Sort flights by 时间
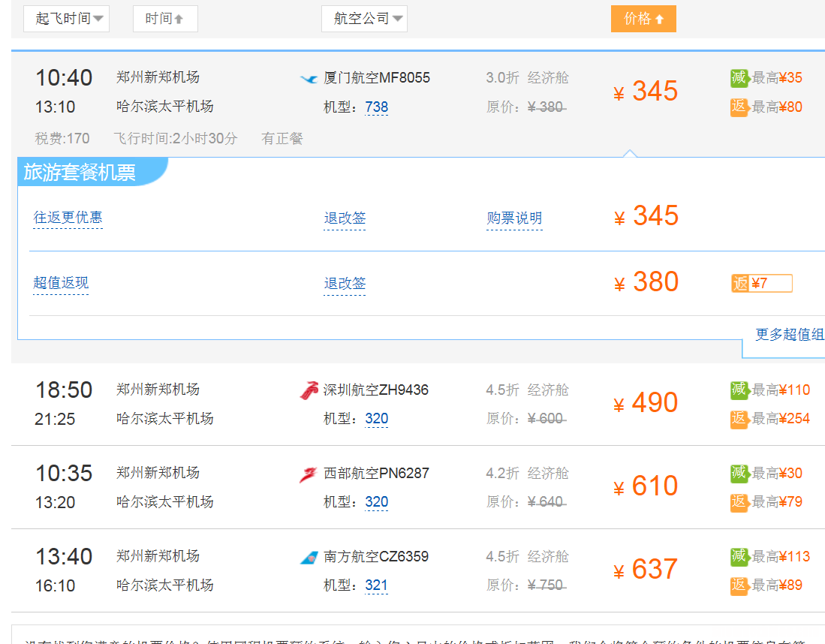 click(165, 19)
